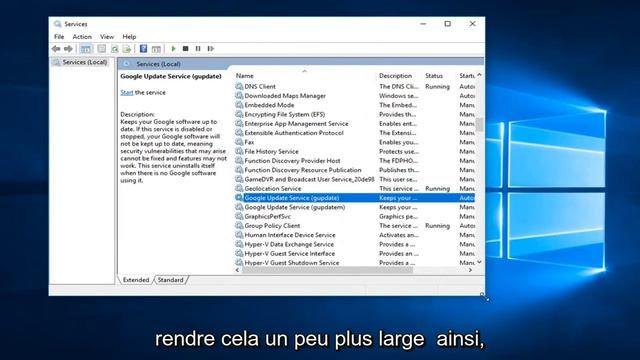
Task: Click the gear icon beside Fax service
Action: [x=239, y=142]
